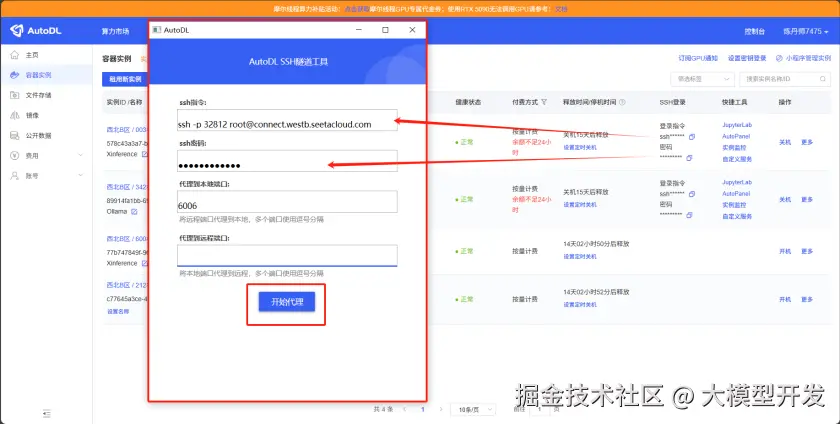
Task: Click the 公开数据 sidebar icon
Action: click(x=14, y=136)
